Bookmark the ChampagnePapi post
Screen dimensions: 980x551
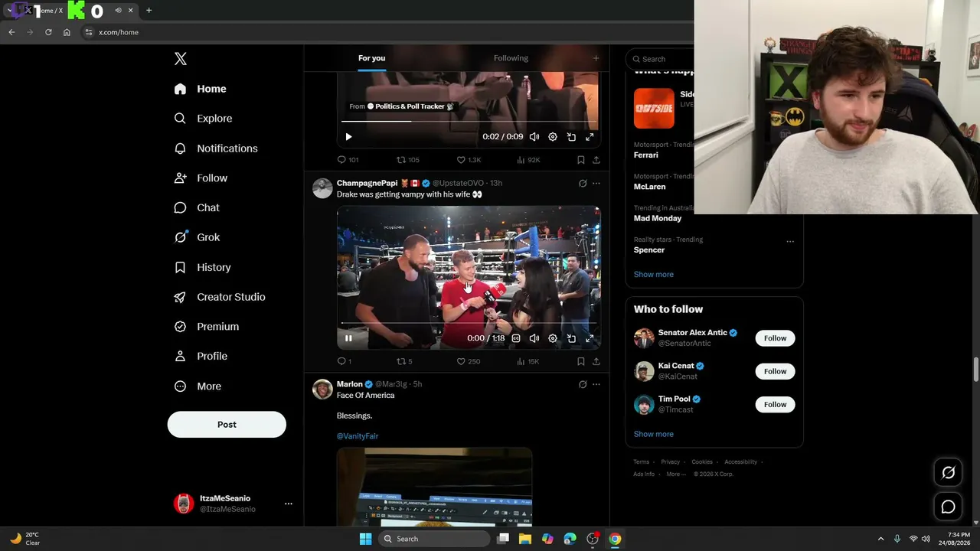[x=581, y=361]
